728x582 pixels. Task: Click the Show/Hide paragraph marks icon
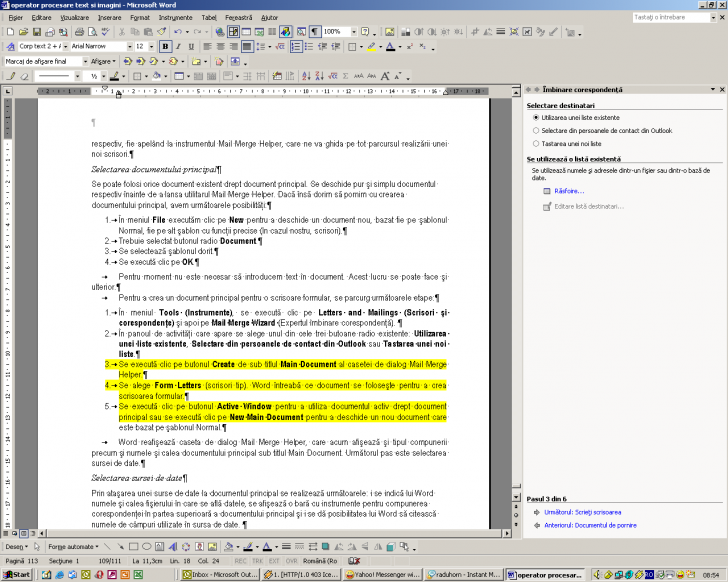(313, 32)
